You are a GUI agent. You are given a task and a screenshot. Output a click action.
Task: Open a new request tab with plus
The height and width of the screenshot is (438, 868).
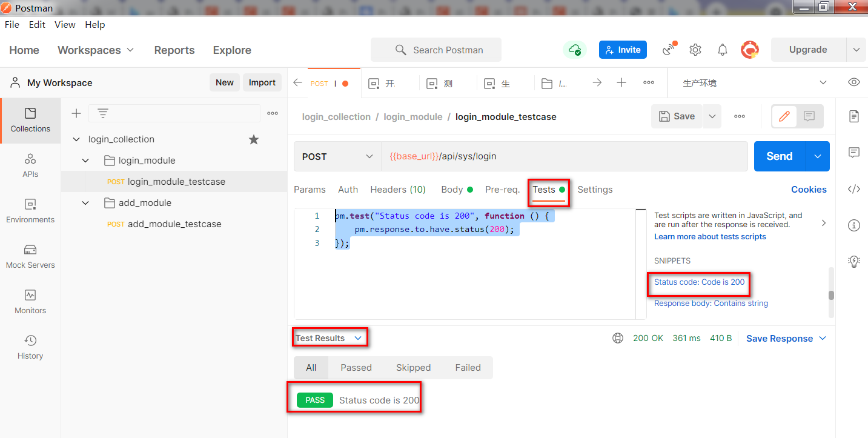621,82
